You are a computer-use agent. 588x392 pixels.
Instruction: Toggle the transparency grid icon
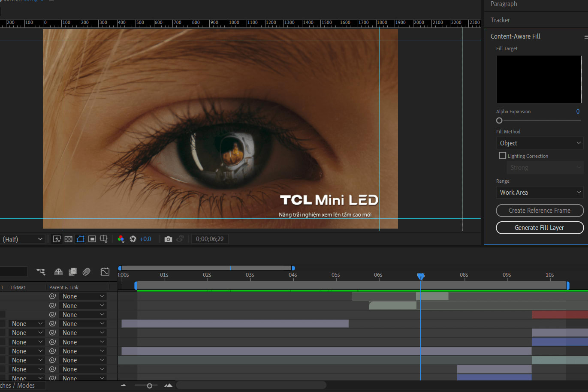(x=68, y=239)
